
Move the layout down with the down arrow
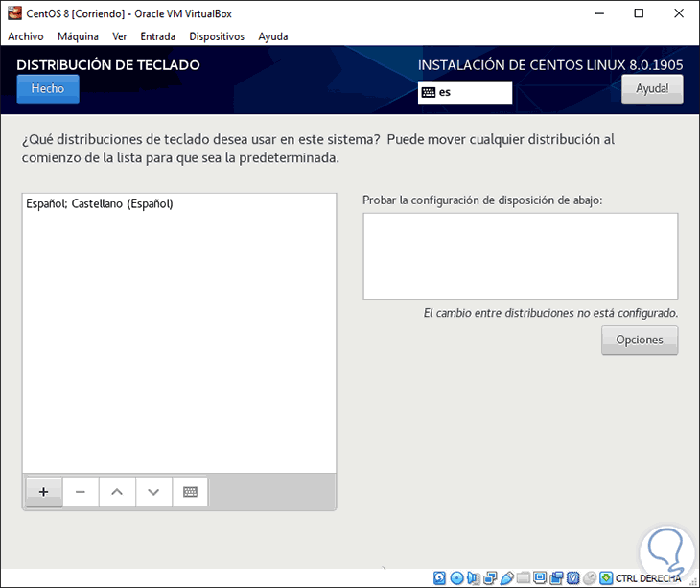153,492
